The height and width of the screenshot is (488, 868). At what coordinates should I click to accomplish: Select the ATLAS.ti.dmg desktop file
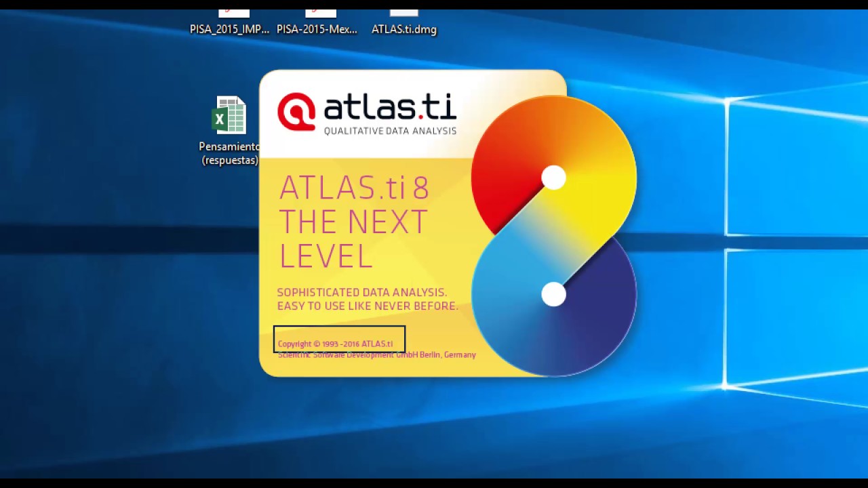(404, 23)
